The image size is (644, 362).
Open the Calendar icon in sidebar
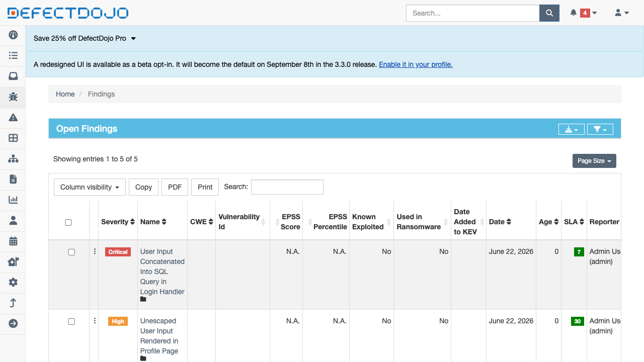click(13, 241)
